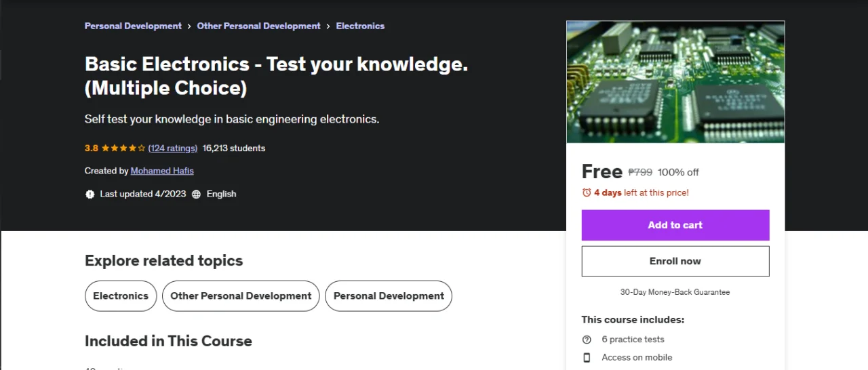This screenshot has height=370, width=868.
Task: Click the chevron after Personal Development breadcrumb
Action: click(189, 26)
